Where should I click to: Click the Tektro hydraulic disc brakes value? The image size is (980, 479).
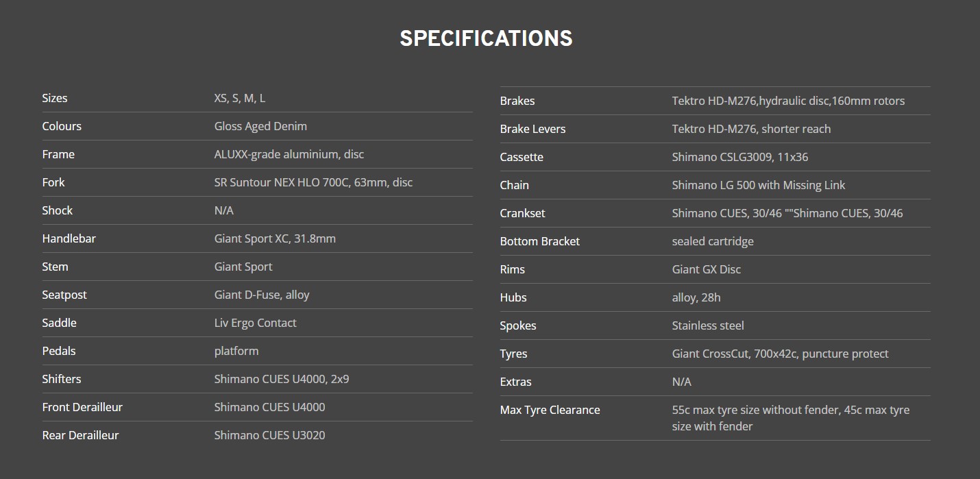tap(788, 101)
